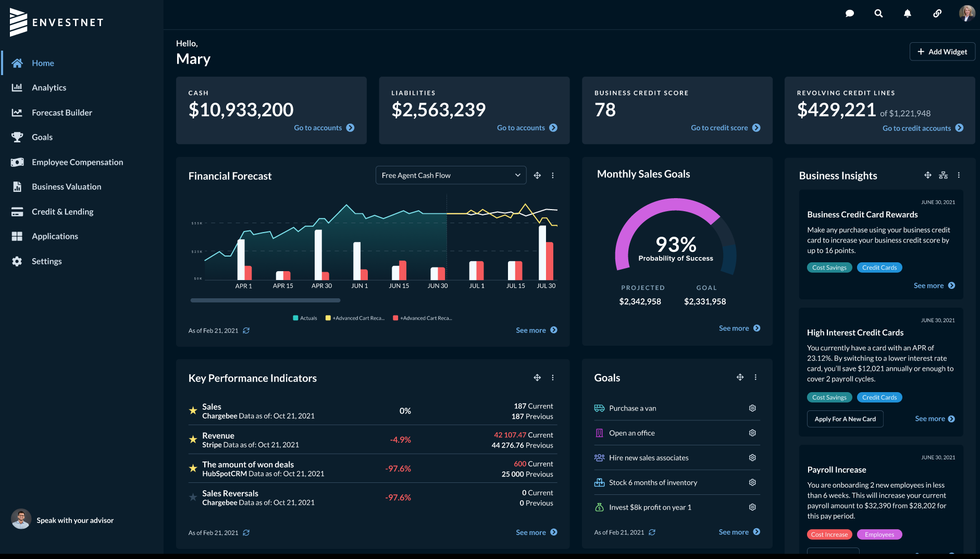The image size is (980, 559).
Task: Open gear for Stock 6 months inventory
Action: [752, 482]
